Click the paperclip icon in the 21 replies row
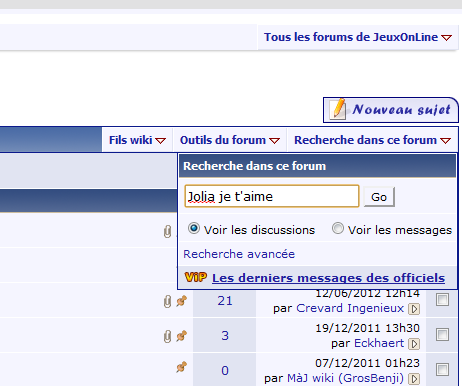The image size is (462, 386). (167, 302)
